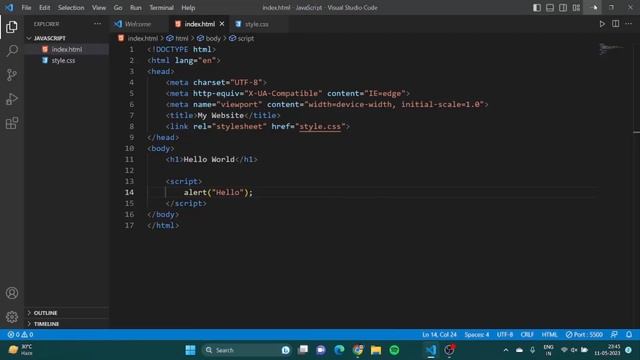Image resolution: width=640 pixels, height=360 pixels.
Task: Open the Run and Debug view
Action: point(12,99)
